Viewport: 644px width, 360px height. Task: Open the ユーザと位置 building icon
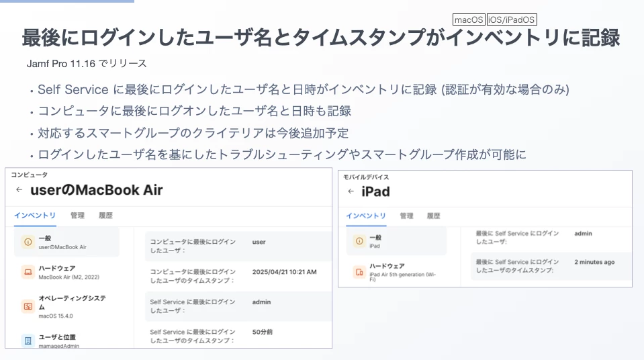tap(28, 341)
